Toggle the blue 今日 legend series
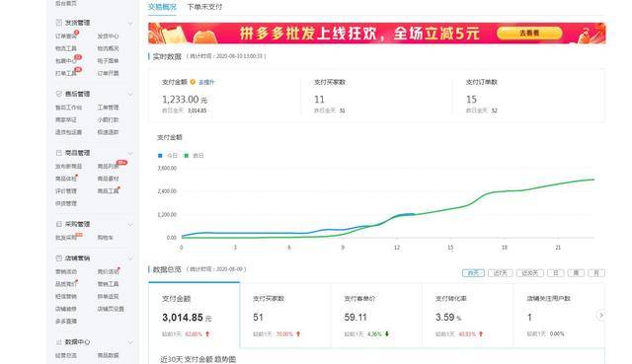This screenshot has width=632, height=364. [168, 156]
